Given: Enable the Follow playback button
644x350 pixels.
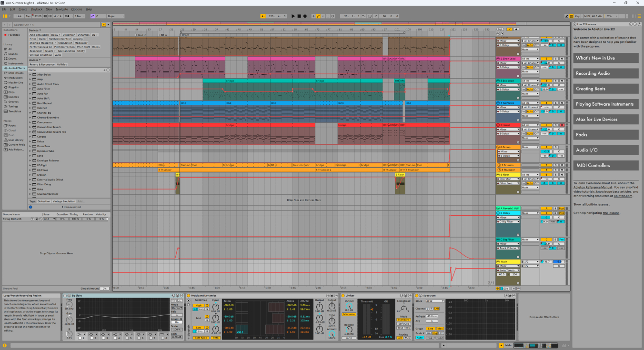Looking at the screenshot, I should (x=263, y=16).
